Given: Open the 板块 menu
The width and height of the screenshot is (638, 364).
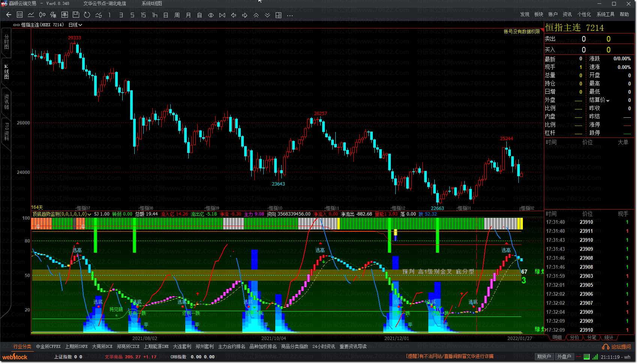Looking at the screenshot, I should pyautogui.click(x=539, y=14).
